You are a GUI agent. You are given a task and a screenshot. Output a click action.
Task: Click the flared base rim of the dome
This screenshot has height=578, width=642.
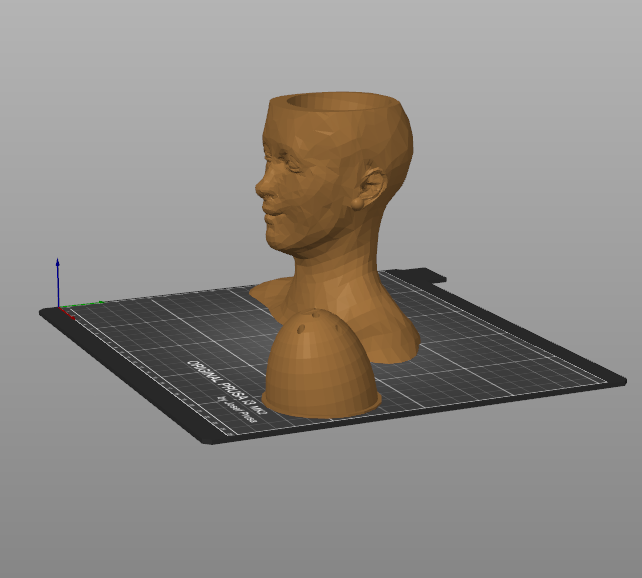click(x=322, y=408)
